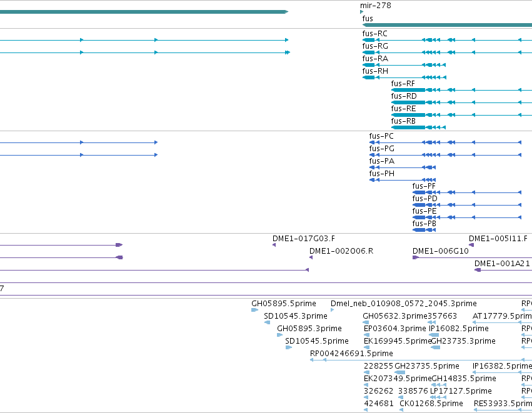This screenshot has height=413, width=532.
Task: Choose the fus-PH protein label
Action: click(382, 174)
